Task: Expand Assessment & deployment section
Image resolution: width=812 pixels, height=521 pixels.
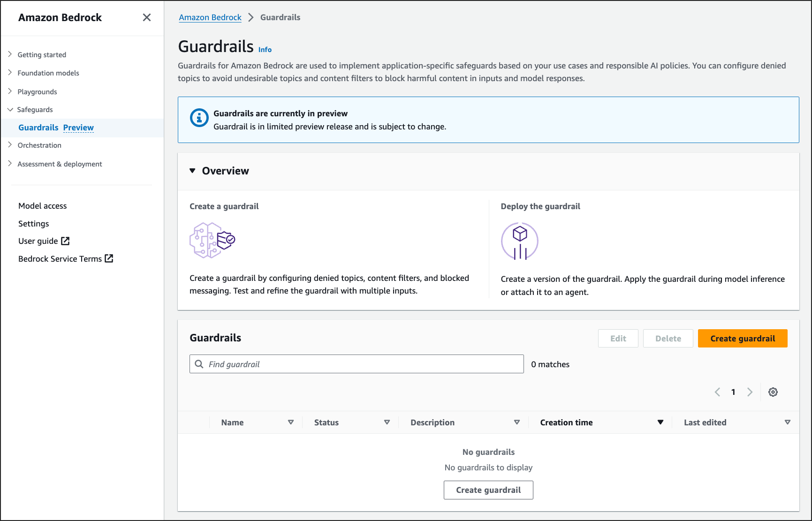Action: click(x=10, y=164)
